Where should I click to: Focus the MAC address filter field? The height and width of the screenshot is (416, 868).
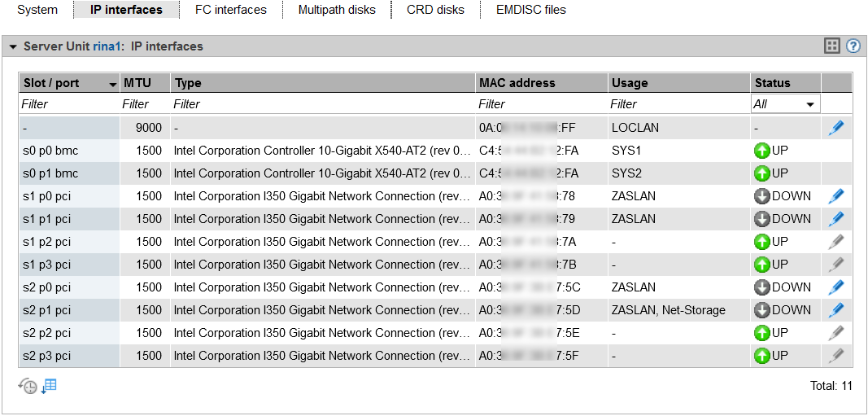[540, 104]
